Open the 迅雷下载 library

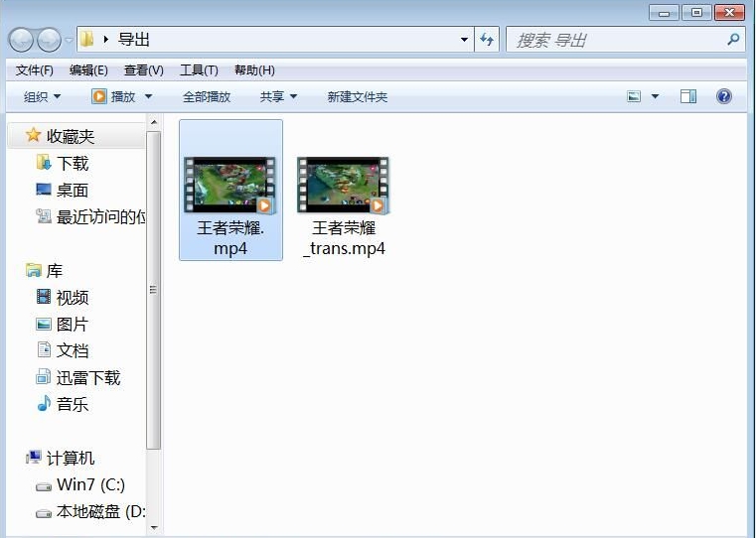(88, 377)
